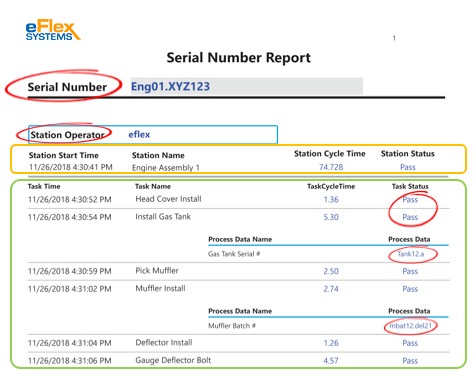This screenshot has height=376, width=476.
Task: Click Pass status for Install Gas Tank
Action: coord(410,217)
